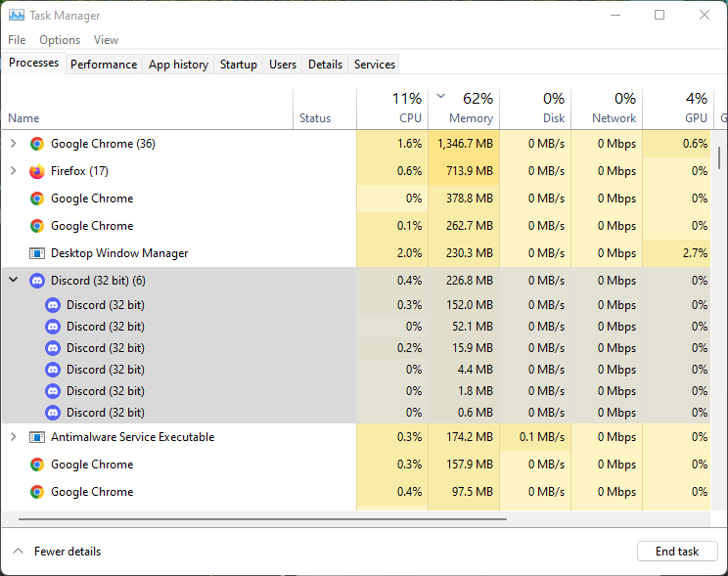Click the Antimalware Service Executable icon
Image resolution: width=728 pixels, height=576 pixels.
pos(37,437)
